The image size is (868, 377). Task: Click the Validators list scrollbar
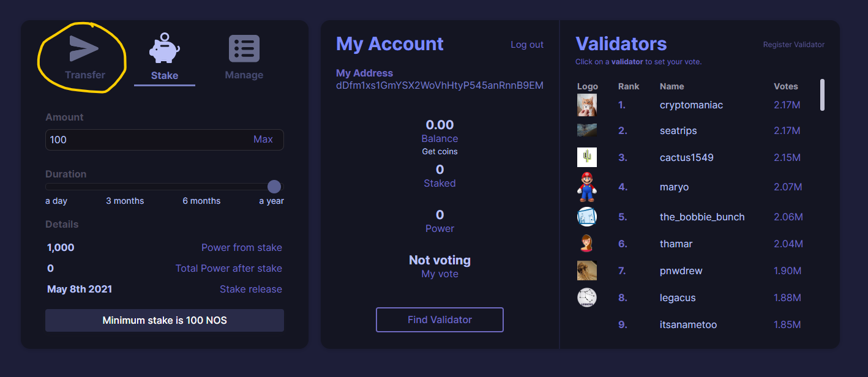tap(822, 95)
